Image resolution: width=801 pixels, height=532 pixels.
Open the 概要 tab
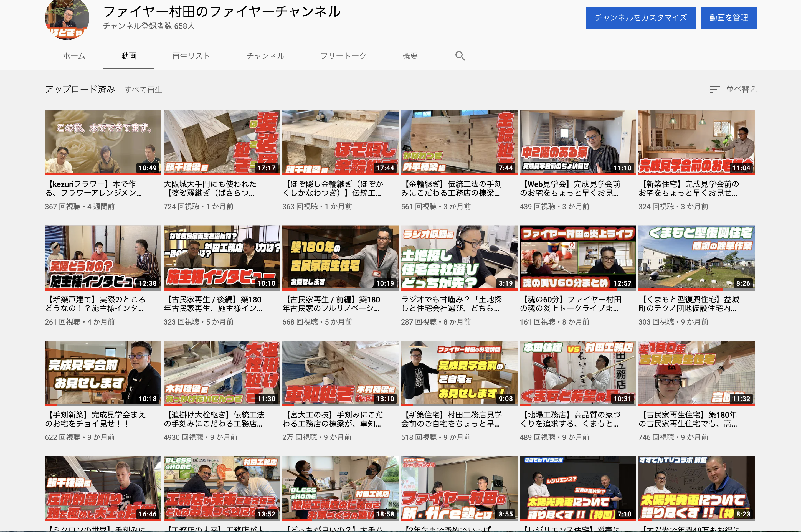410,56
